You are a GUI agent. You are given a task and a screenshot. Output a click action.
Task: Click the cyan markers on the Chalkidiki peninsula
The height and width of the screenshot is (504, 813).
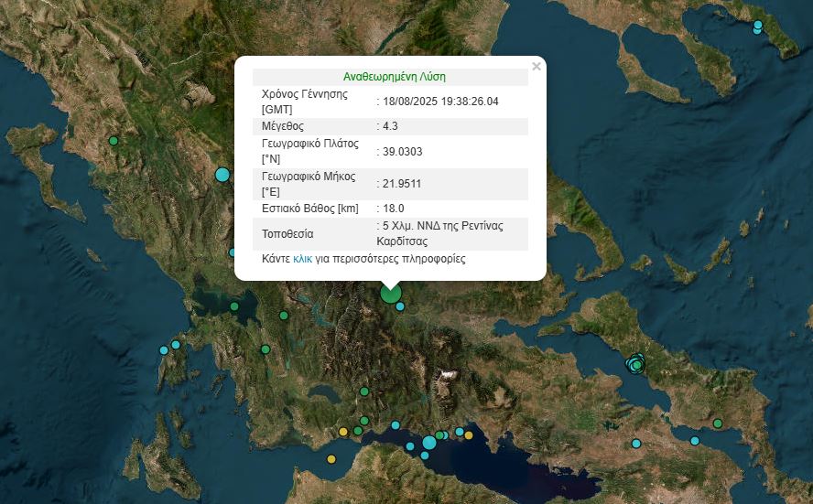coord(757,27)
